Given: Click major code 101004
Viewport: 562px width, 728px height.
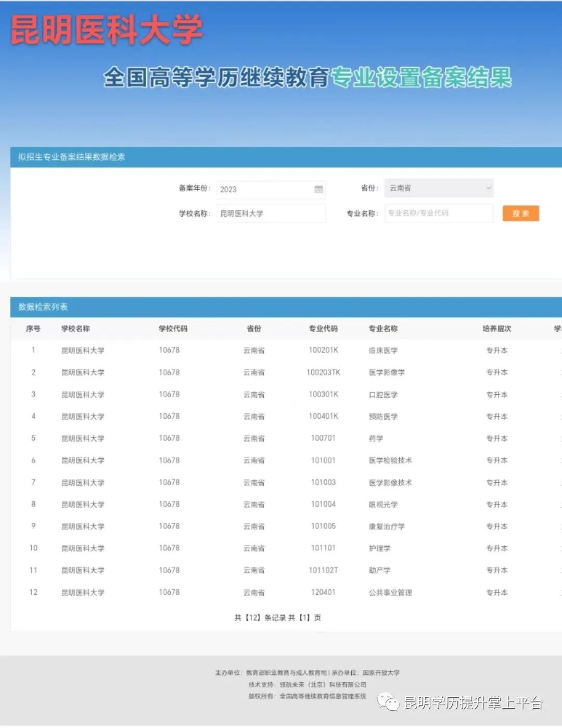Looking at the screenshot, I should 323,504.
